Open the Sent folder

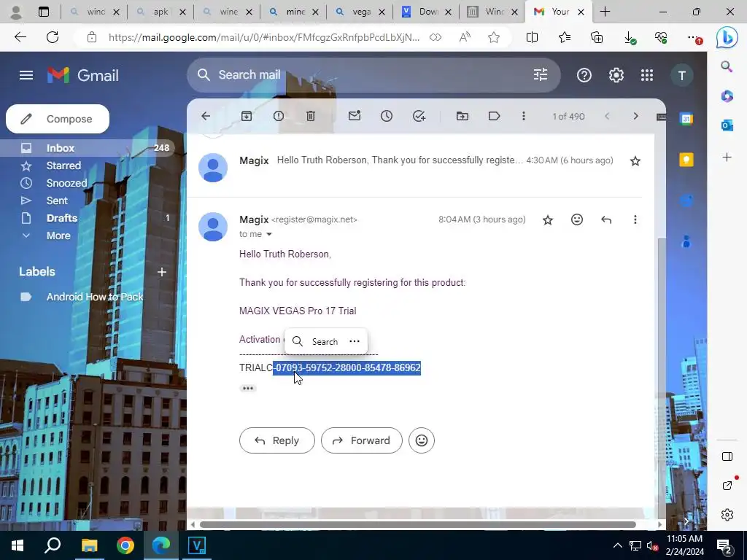pos(57,201)
